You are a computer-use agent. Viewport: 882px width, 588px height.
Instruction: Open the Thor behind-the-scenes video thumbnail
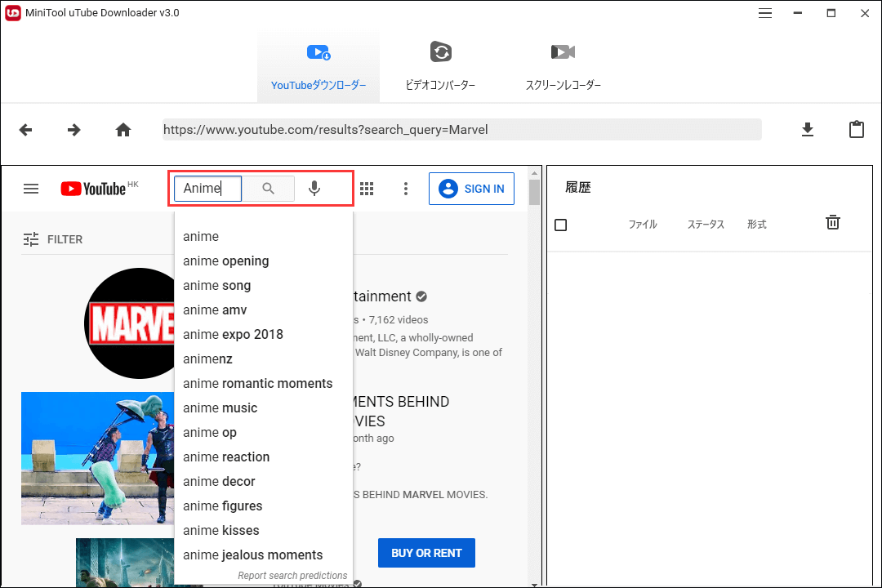tap(98, 459)
